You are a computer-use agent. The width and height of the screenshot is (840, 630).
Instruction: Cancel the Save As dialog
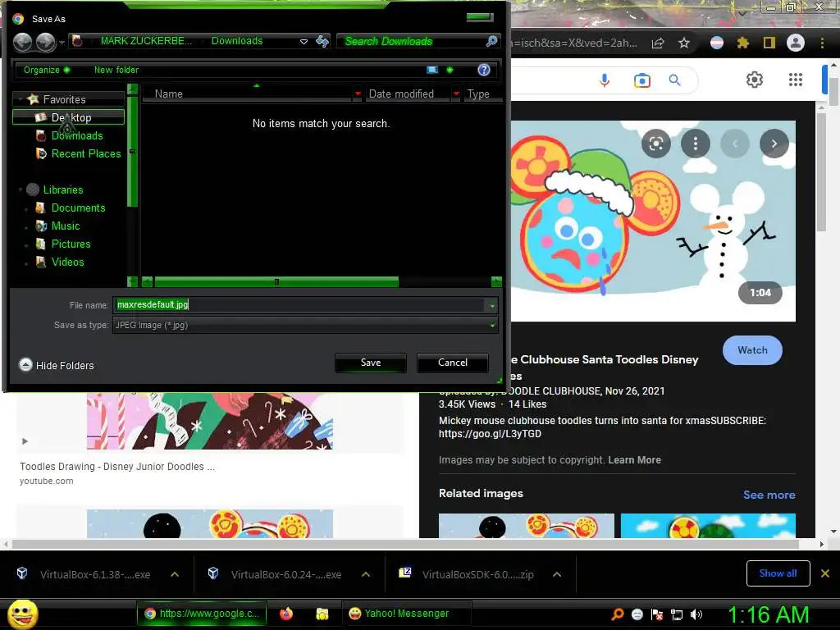pos(453,363)
